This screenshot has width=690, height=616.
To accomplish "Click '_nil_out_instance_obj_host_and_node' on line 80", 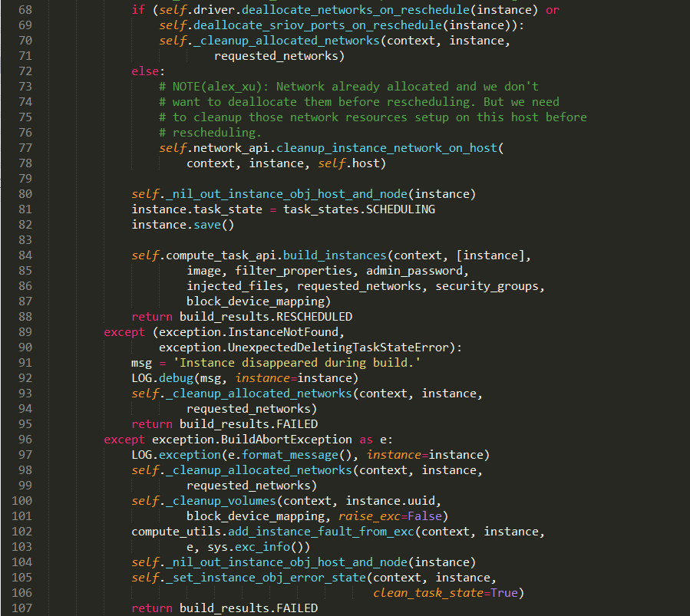I will pos(286,194).
